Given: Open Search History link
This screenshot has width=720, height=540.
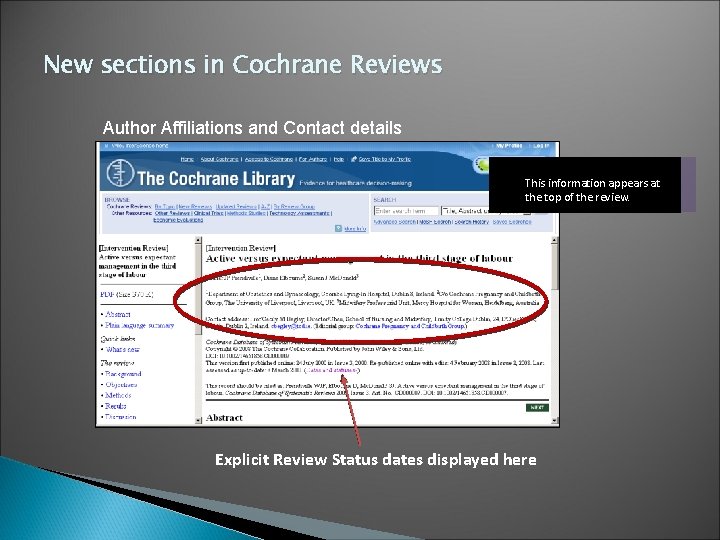Looking at the screenshot, I should pyautogui.click(x=472, y=222).
